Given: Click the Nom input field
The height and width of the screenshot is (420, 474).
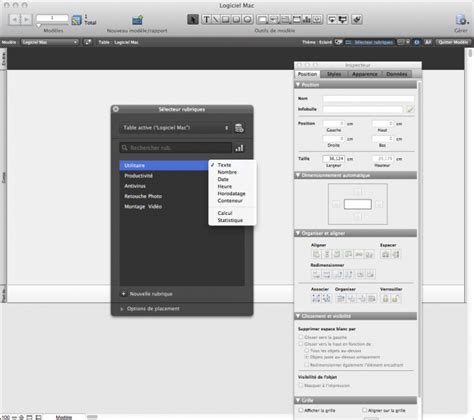Looking at the screenshot, I should [x=368, y=99].
